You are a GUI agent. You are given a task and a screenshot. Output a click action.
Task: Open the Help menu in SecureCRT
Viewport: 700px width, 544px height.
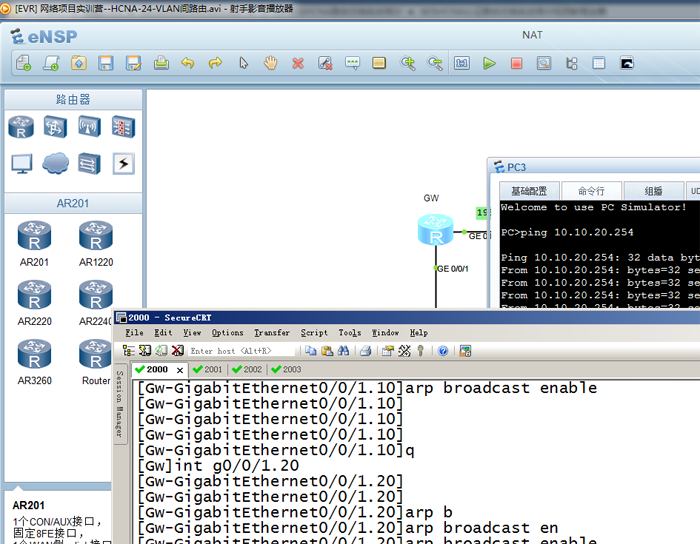point(419,332)
